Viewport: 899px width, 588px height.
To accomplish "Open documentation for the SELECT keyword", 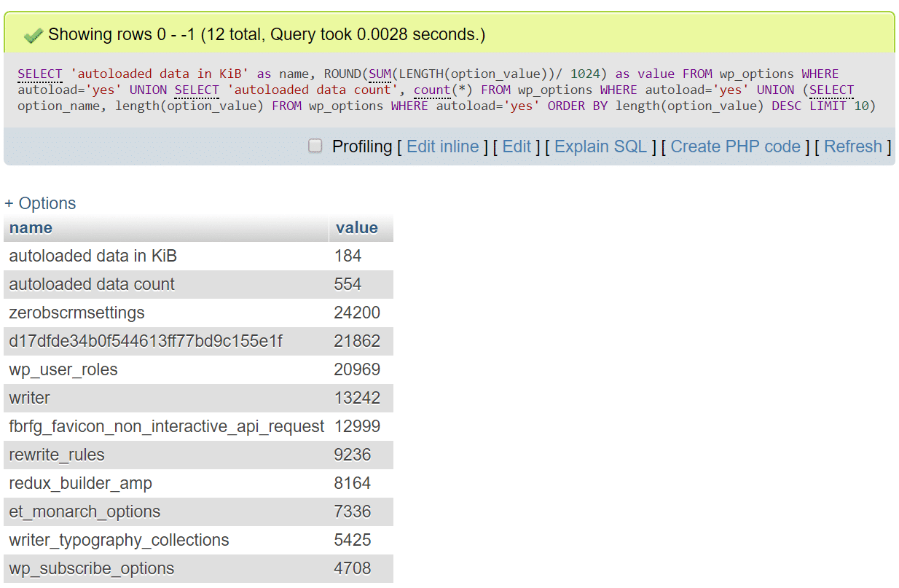I will [x=39, y=74].
